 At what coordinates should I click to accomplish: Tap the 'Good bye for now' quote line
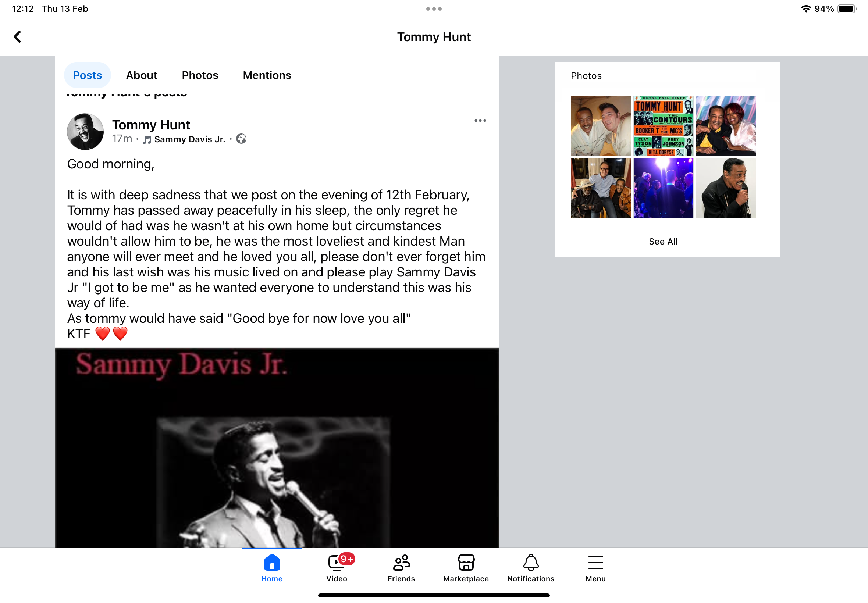(x=239, y=318)
